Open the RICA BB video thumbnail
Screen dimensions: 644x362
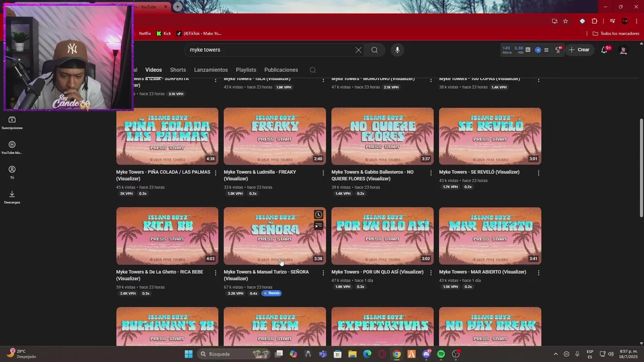[167, 236]
